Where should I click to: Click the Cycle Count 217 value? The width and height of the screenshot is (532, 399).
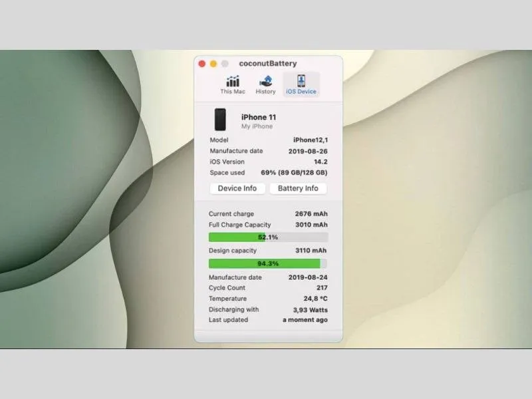pyautogui.click(x=322, y=288)
